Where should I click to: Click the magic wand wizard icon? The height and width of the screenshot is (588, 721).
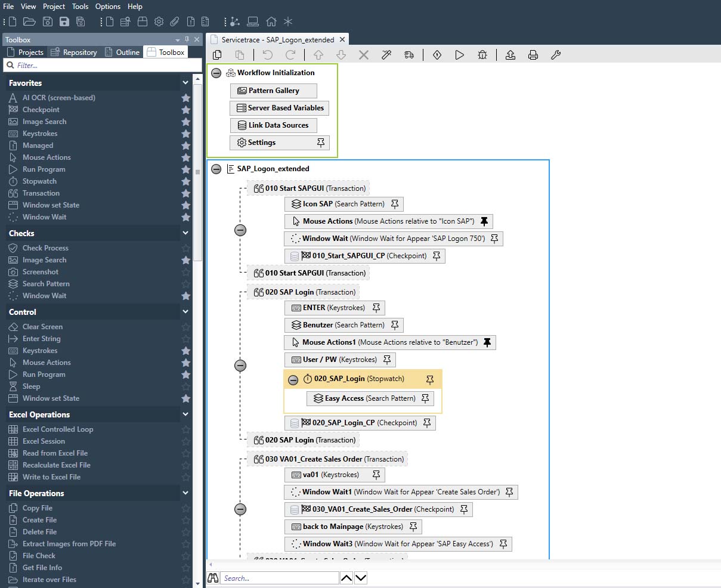(x=386, y=55)
